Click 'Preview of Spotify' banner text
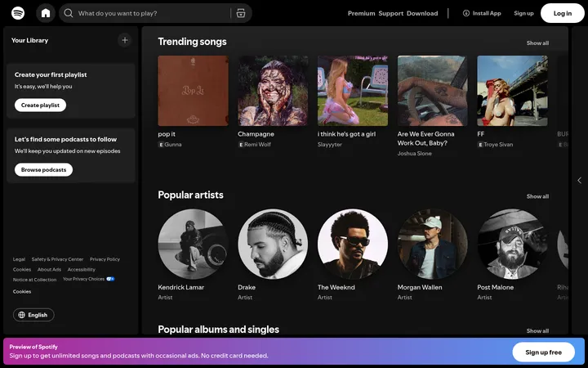The width and height of the screenshot is (588, 368). click(33, 347)
